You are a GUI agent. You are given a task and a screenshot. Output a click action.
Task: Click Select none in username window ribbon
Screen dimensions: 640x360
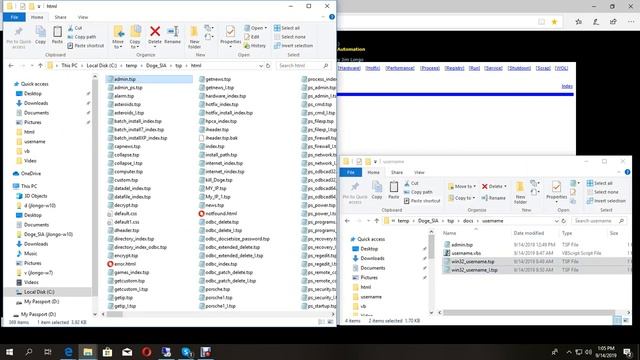(x=602, y=192)
